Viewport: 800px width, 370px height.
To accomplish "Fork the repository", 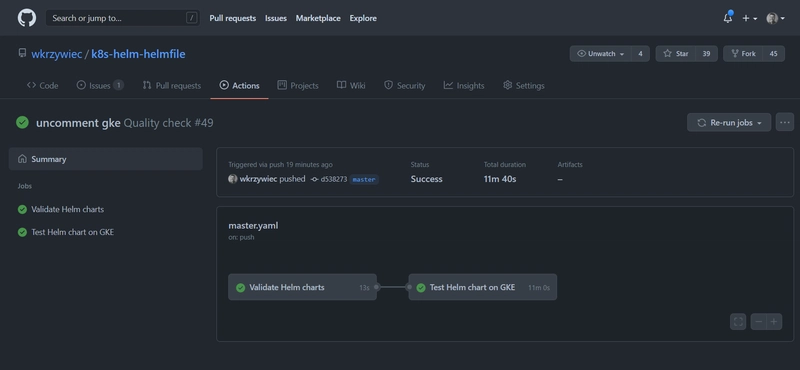I will [743, 54].
